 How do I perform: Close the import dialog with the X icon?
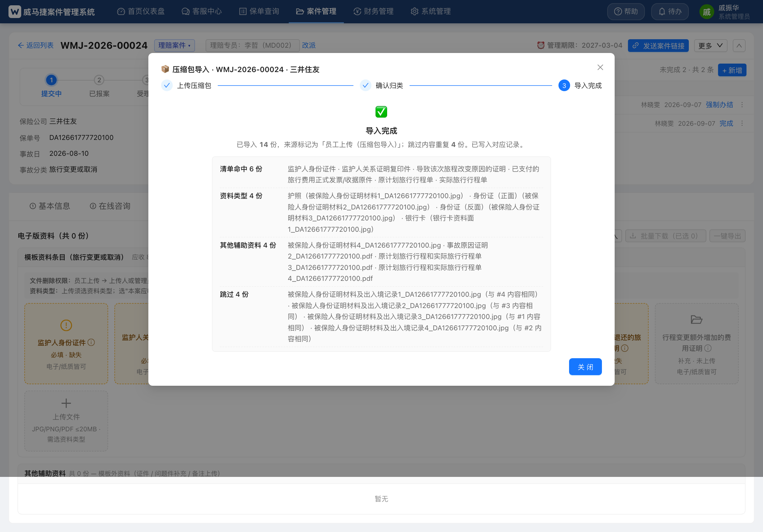[x=600, y=67]
